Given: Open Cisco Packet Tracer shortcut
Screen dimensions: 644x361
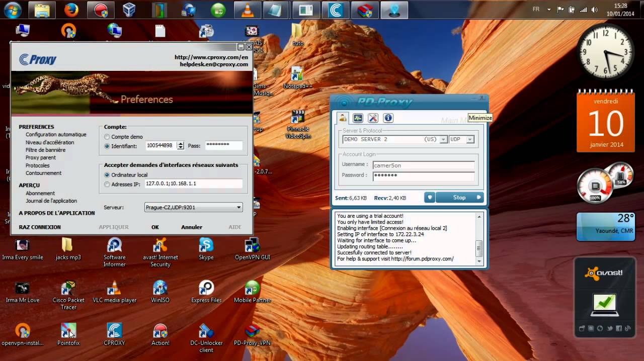Looking at the screenshot, I should point(68,296).
